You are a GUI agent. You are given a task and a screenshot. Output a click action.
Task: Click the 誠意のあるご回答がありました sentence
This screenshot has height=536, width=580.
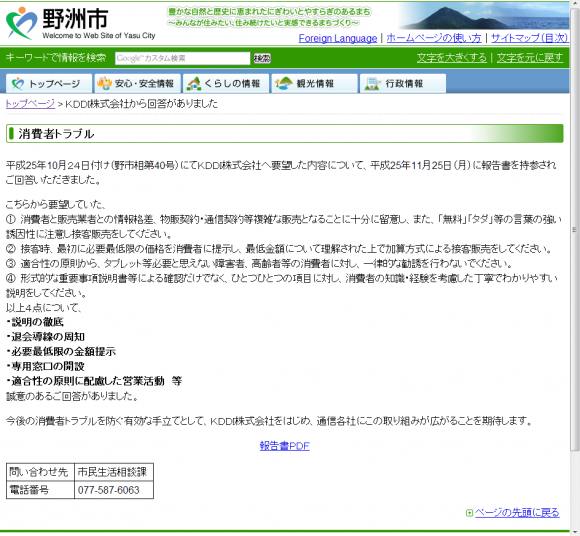click(72, 397)
